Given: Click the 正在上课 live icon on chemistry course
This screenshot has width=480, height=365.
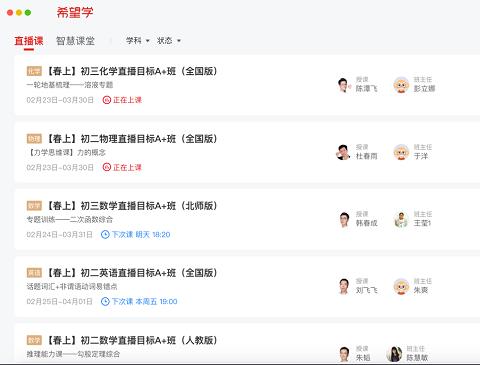Looking at the screenshot, I should [x=106, y=100].
